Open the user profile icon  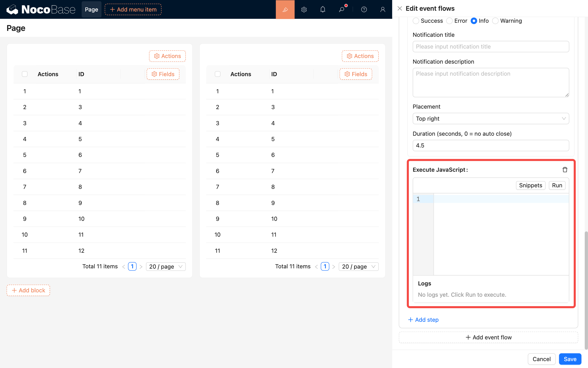pos(383,9)
